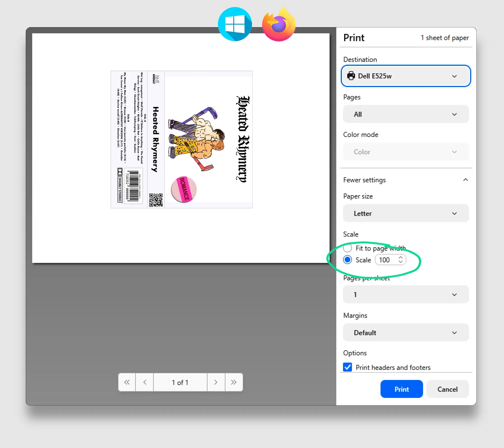Click the 1 of 1 page indicator

point(180,382)
